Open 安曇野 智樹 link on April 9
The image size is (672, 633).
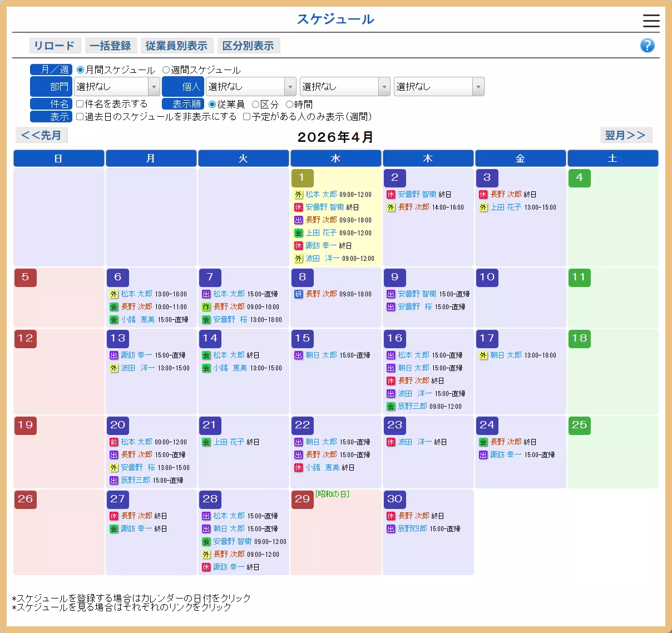click(x=417, y=294)
